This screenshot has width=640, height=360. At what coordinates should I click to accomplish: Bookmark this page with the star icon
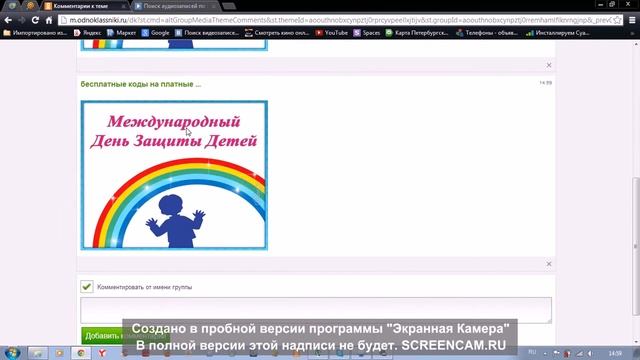tap(617, 20)
